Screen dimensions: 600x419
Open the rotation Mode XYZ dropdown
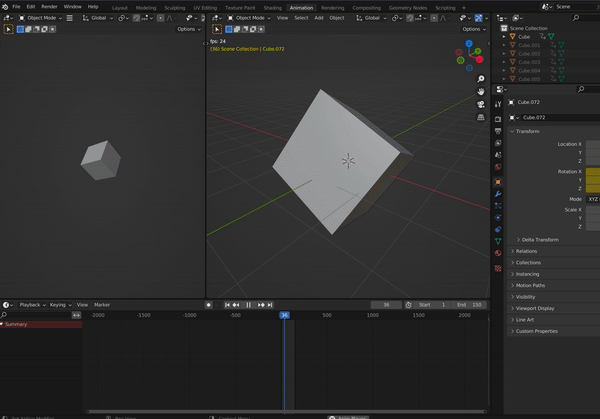point(593,199)
